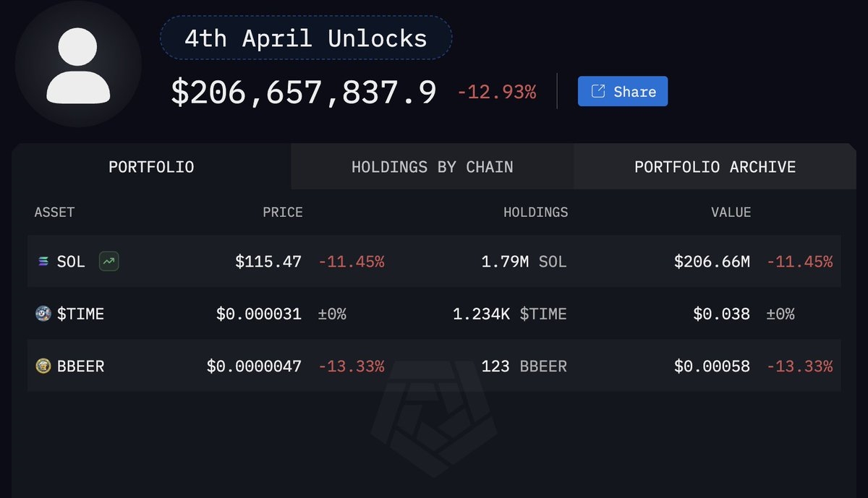
Task: Click the default profile avatar
Action: pyautogui.click(x=78, y=64)
